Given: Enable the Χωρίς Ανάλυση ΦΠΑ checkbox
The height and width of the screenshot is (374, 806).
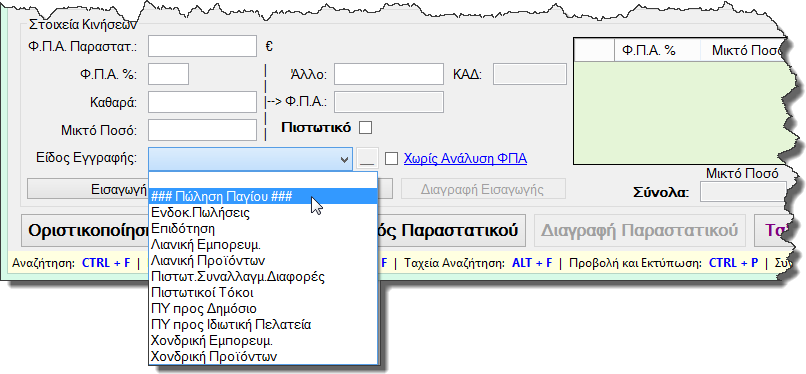Looking at the screenshot, I should click(x=392, y=158).
